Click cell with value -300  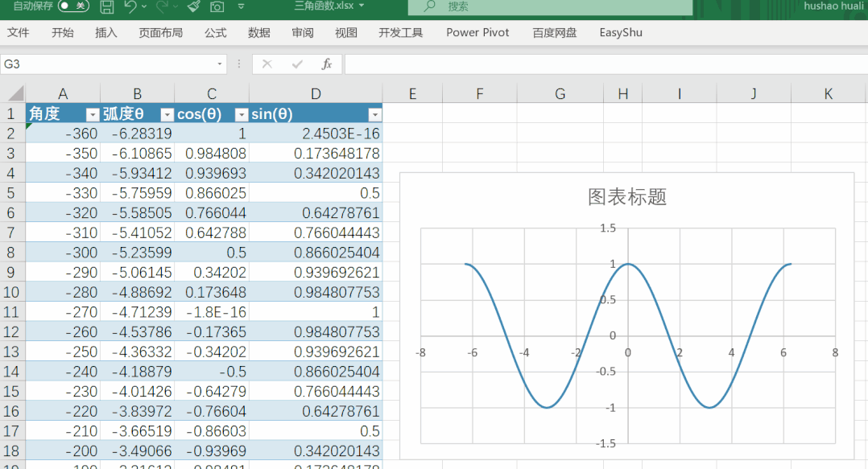(63, 253)
